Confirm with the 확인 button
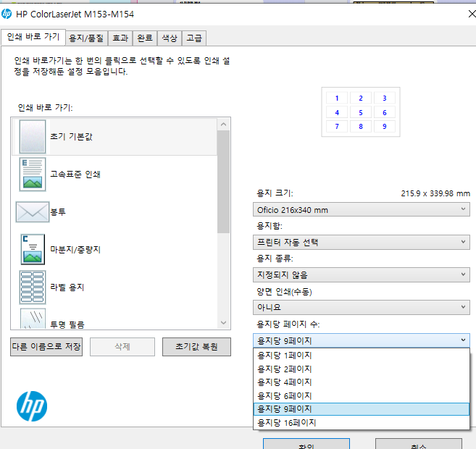The height and width of the screenshot is (449, 476). pyautogui.click(x=306, y=444)
